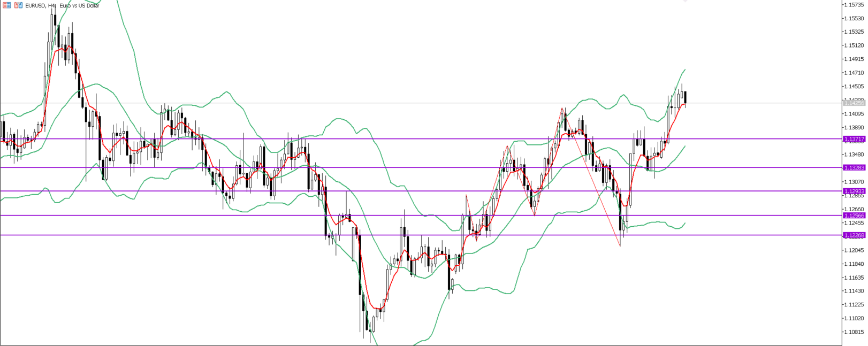Click the right end of the lower green band
Viewport: 868px width, 346px height.
coord(685,223)
